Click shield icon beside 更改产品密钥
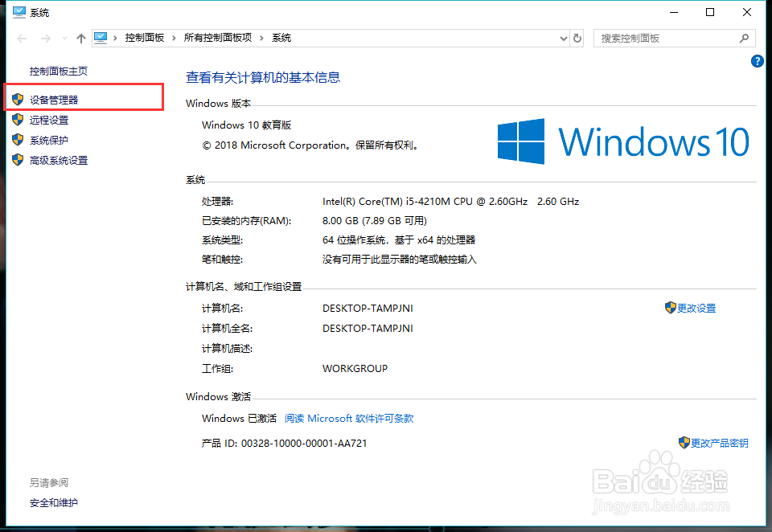This screenshot has width=772, height=532. click(x=684, y=443)
